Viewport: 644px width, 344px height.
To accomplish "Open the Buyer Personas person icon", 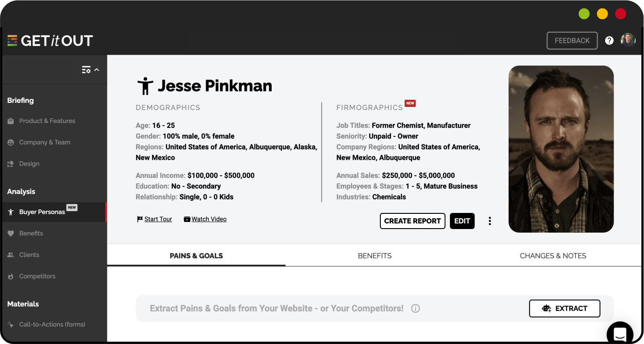I will click(x=10, y=212).
